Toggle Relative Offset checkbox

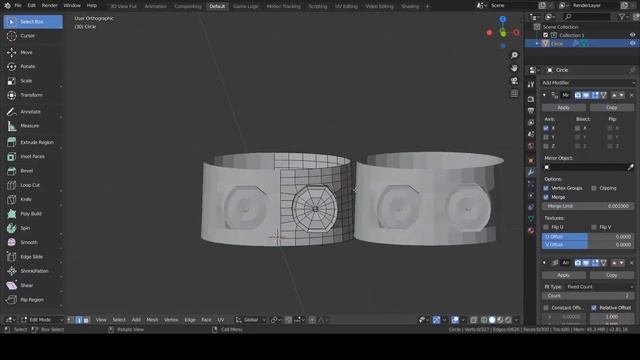click(594, 308)
